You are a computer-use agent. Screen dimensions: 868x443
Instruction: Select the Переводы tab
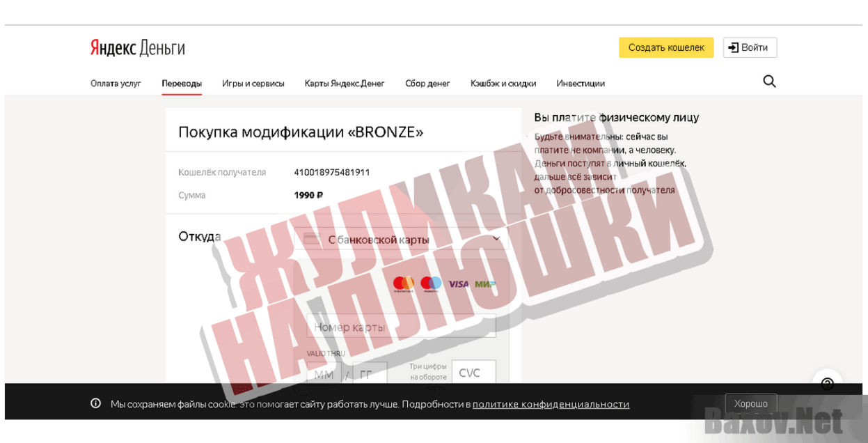(x=182, y=84)
